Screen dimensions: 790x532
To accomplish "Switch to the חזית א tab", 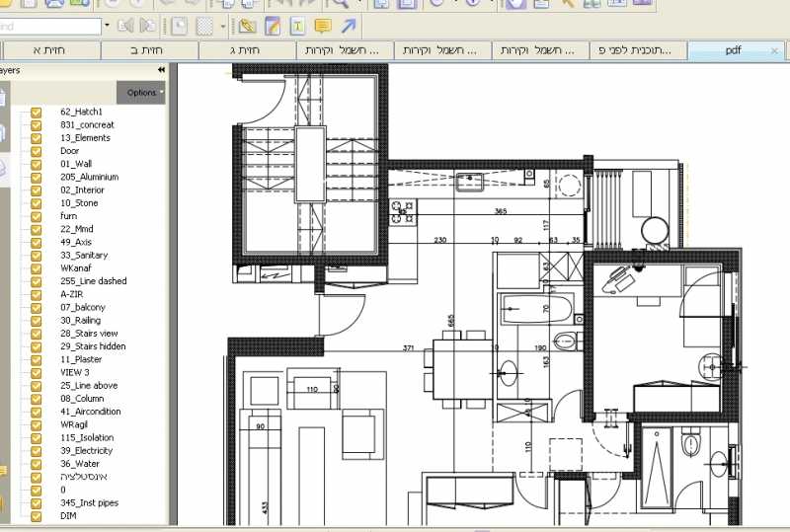I will 50,50.
